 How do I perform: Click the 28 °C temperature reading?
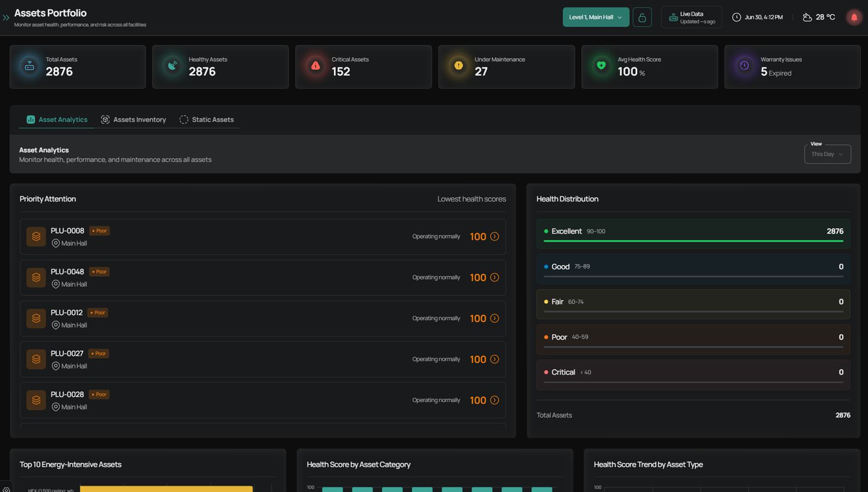click(x=825, y=17)
